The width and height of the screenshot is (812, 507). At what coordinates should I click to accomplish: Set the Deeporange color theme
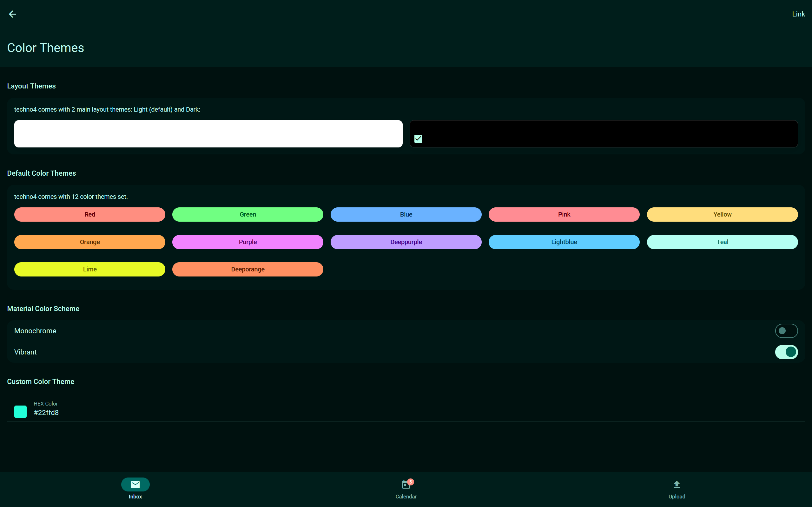[248, 269]
